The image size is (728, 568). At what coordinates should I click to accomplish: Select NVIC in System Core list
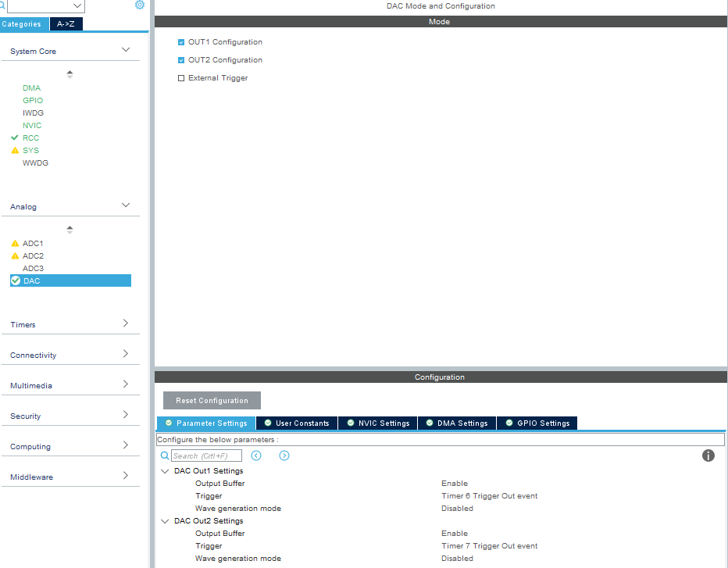coord(32,125)
